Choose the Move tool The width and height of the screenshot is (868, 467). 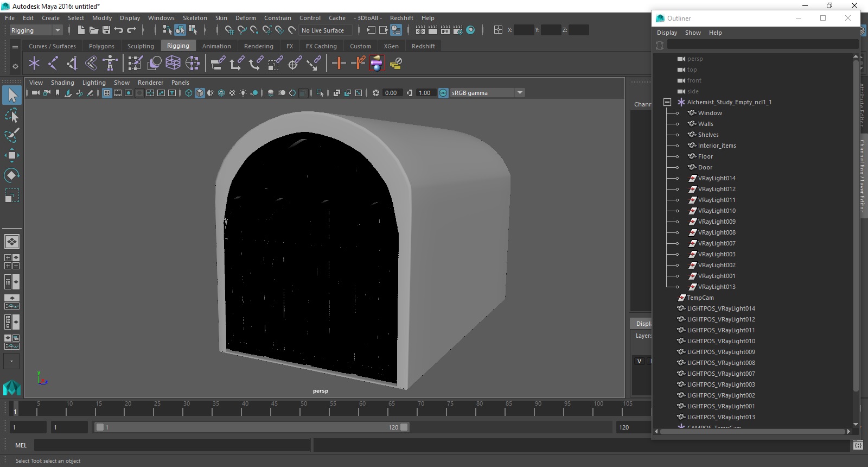tap(12, 155)
